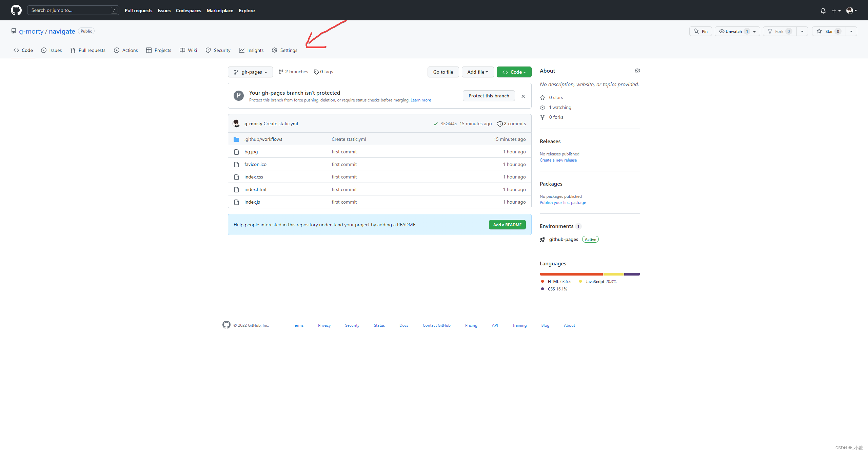Open the .github/workflows folder
Image resolution: width=868 pixels, height=453 pixels.
click(263, 139)
